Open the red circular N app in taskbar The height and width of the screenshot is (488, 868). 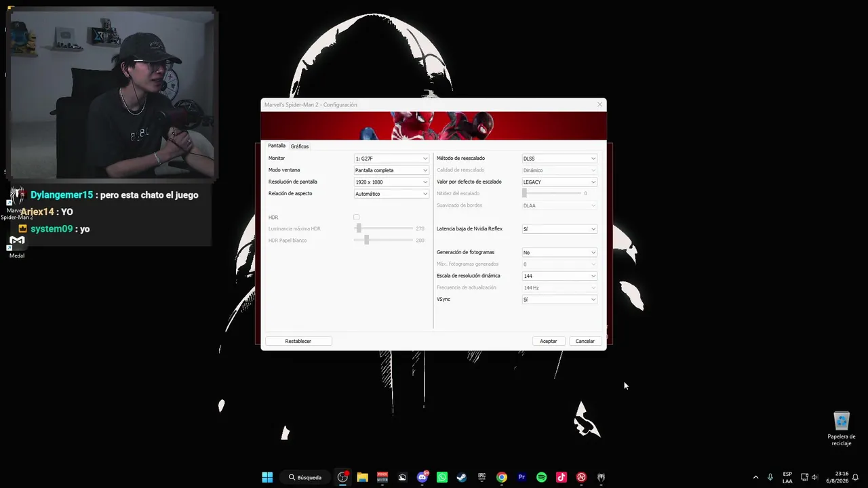pos(581,477)
